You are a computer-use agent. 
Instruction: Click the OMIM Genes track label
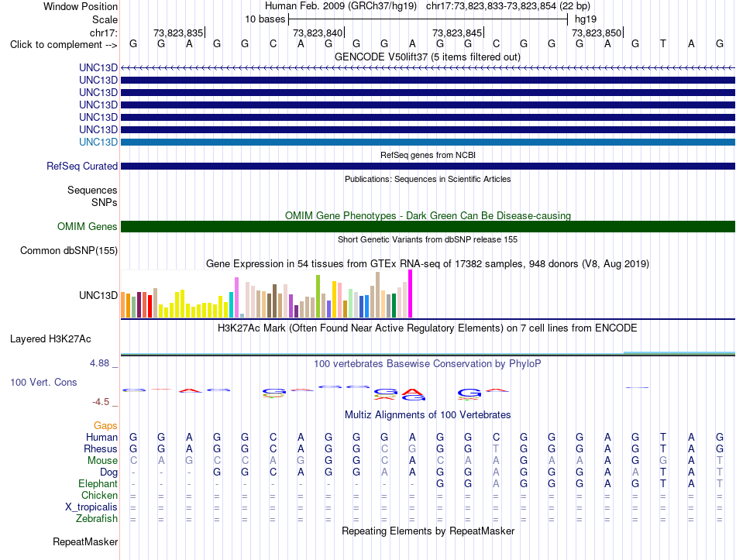coord(88,227)
